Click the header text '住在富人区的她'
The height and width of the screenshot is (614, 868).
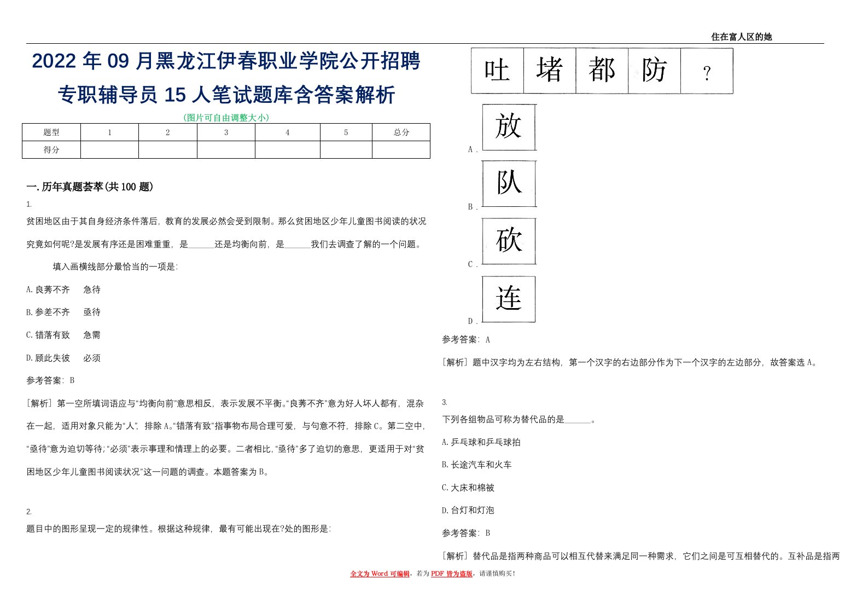click(x=741, y=37)
